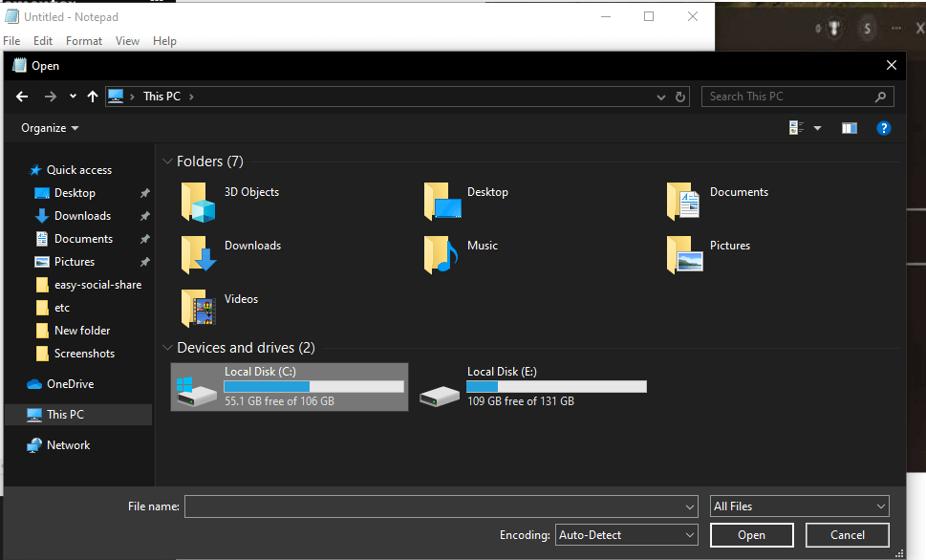Click the computer icon in address bar

point(116,97)
